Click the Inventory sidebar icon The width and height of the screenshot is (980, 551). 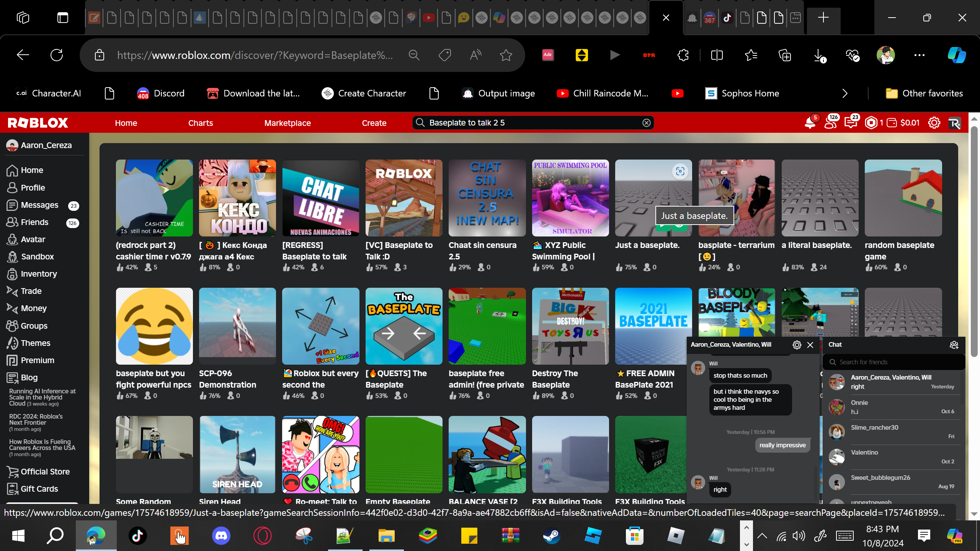click(12, 274)
